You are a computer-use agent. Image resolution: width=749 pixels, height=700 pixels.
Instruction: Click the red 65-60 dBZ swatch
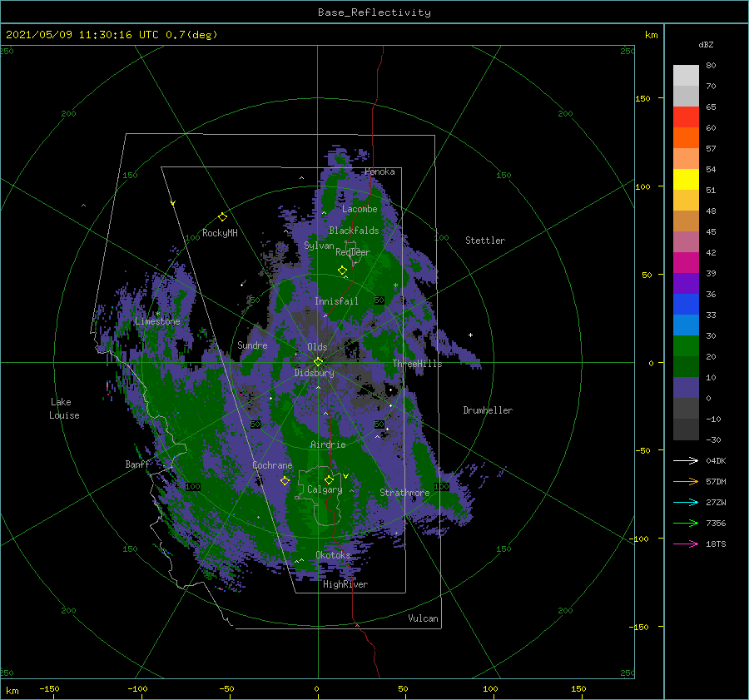pos(686,117)
